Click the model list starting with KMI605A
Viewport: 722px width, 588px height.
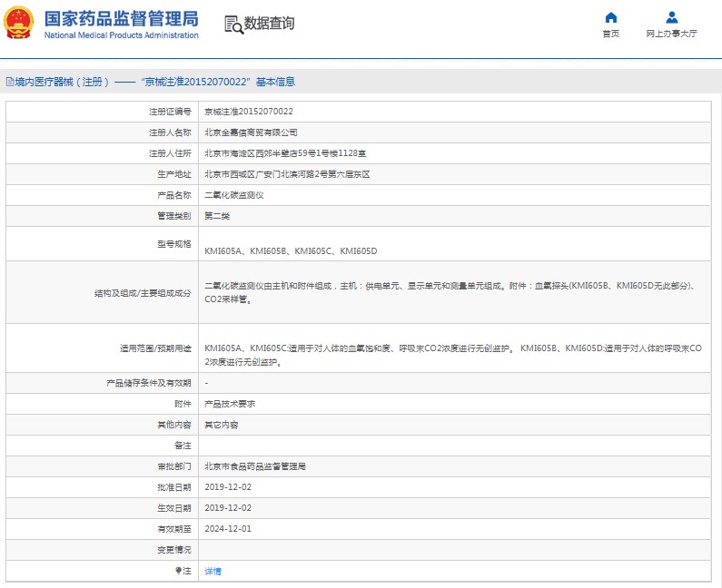coord(291,250)
